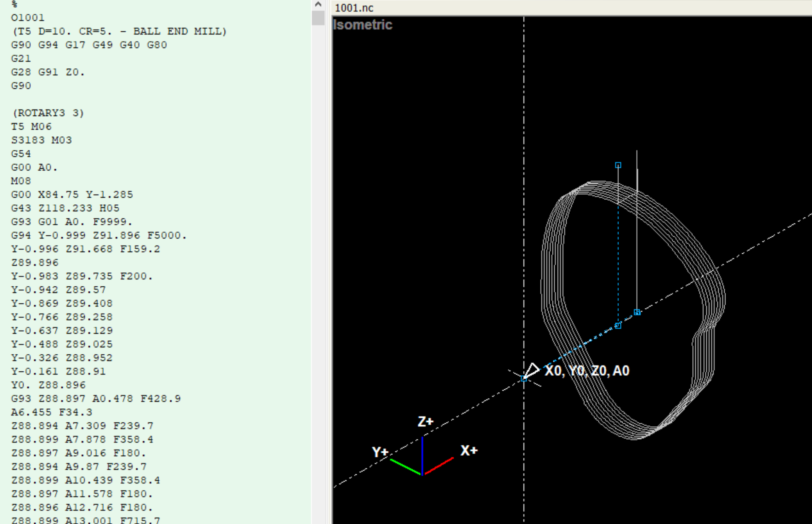Click the red X+ axis line of the triad
Viewport: 812px width, 524px height.
coord(439,466)
